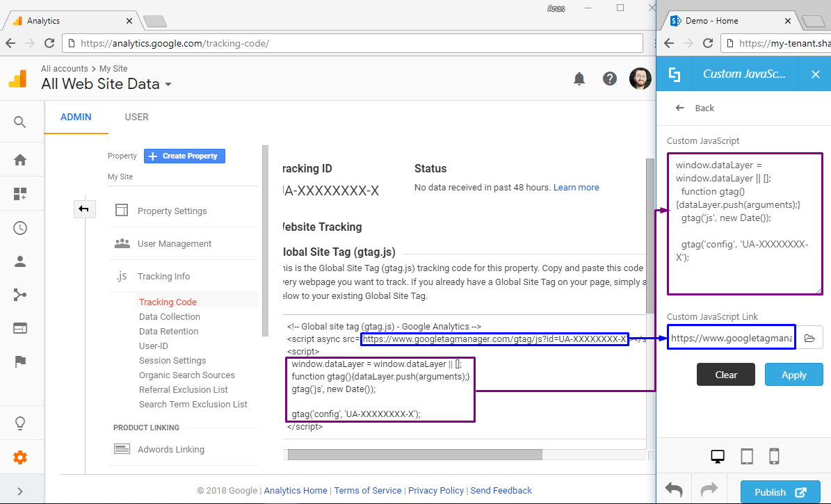The image size is (831, 504).
Task: Click folder browse icon beside link field
Action: [809, 338]
